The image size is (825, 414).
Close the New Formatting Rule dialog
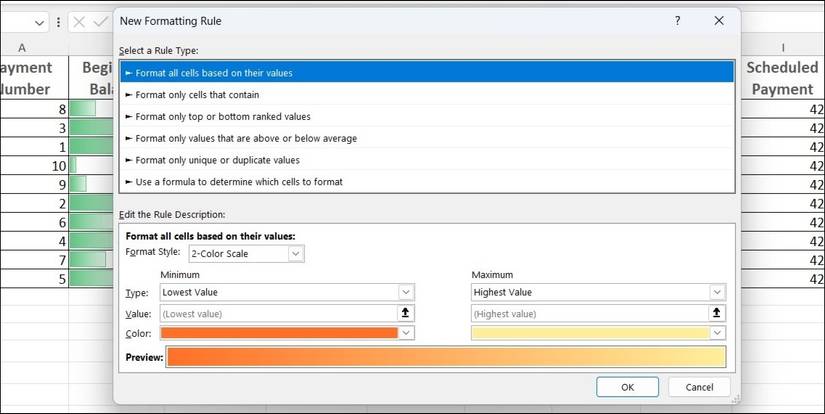(x=718, y=20)
